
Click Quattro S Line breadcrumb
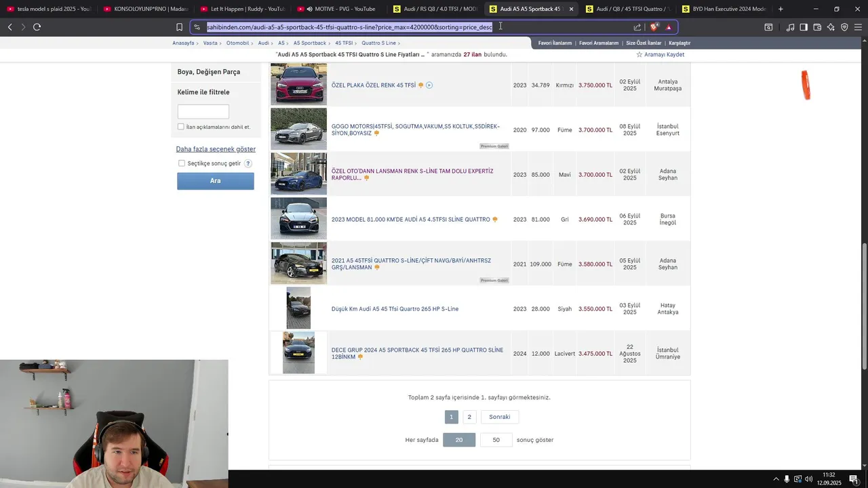click(x=378, y=43)
